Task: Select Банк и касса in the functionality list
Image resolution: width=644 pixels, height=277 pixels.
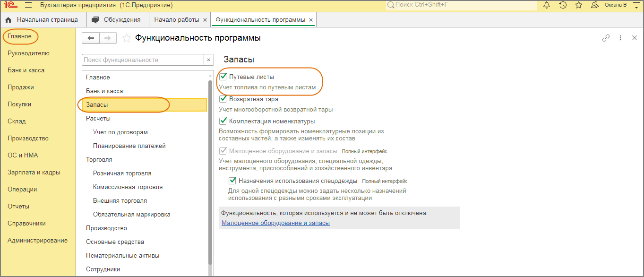Action: point(145,91)
